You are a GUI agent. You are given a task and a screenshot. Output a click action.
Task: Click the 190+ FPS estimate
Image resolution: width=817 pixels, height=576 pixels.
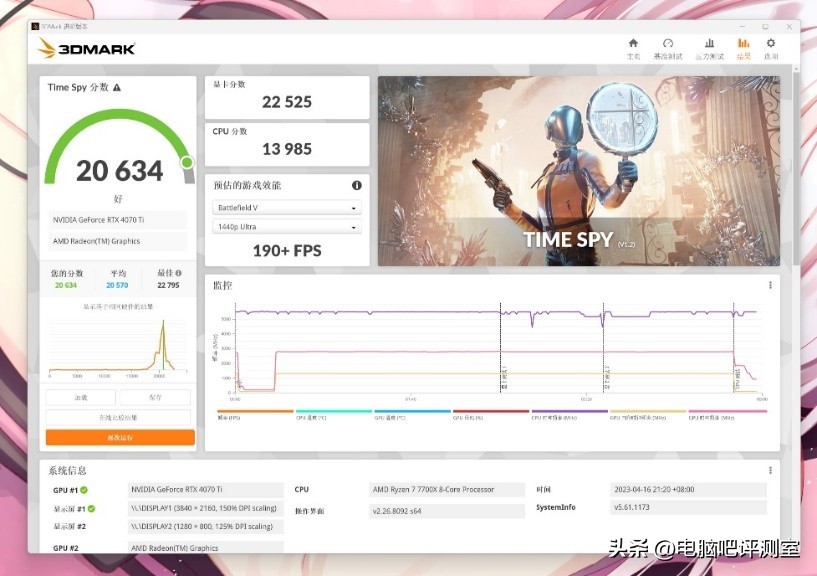(287, 251)
